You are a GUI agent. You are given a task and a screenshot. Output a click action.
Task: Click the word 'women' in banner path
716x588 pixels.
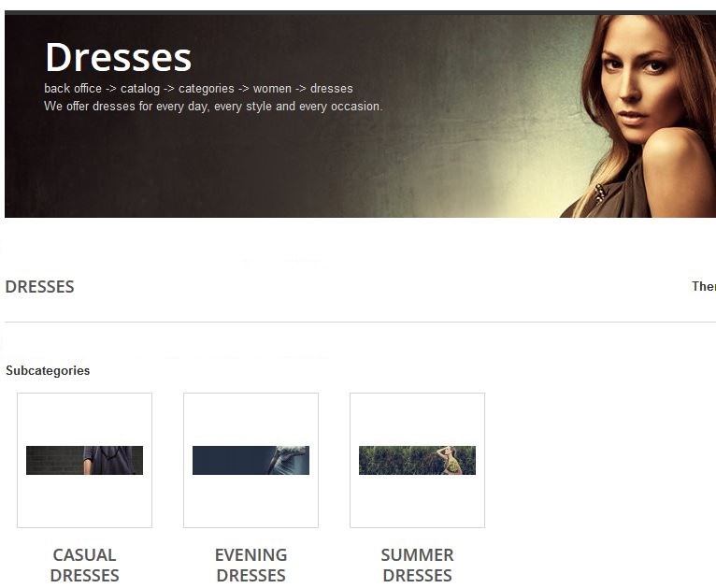point(272,89)
